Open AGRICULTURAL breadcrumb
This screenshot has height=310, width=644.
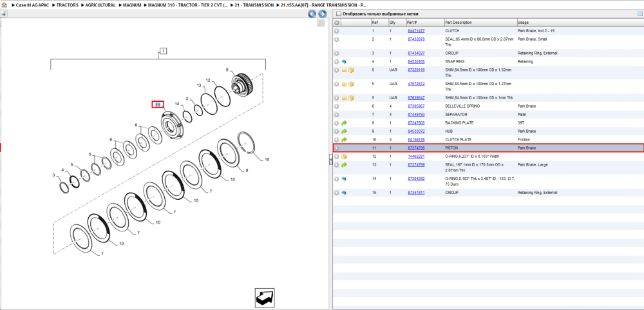point(99,5)
